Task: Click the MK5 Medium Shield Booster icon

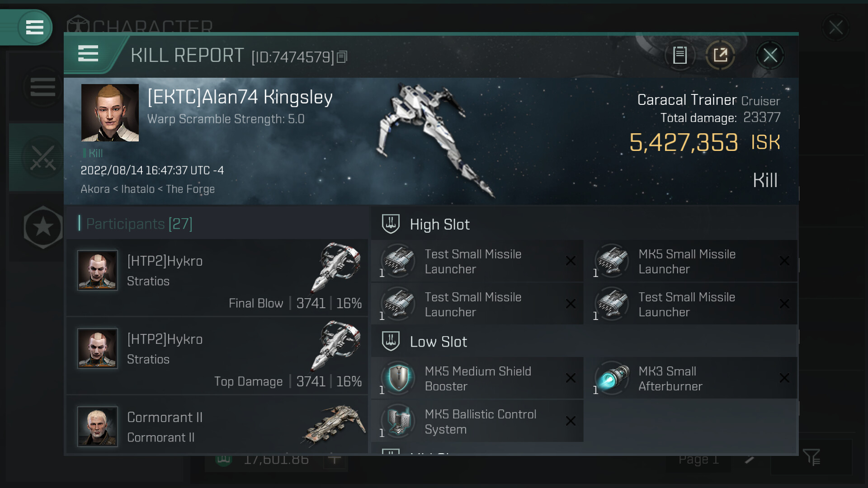Action: pos(398,378)
